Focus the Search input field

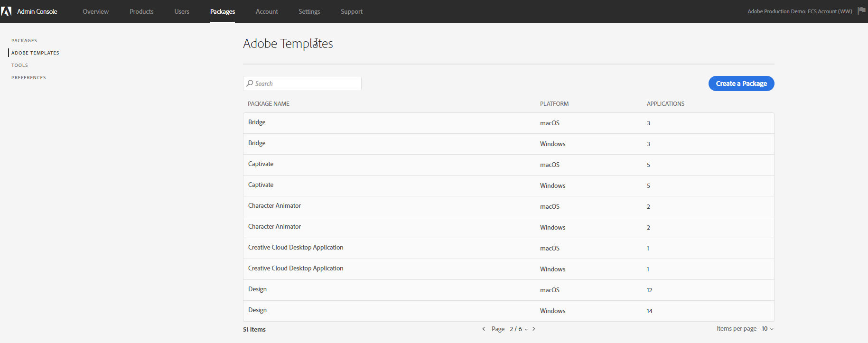coord(306,83)
